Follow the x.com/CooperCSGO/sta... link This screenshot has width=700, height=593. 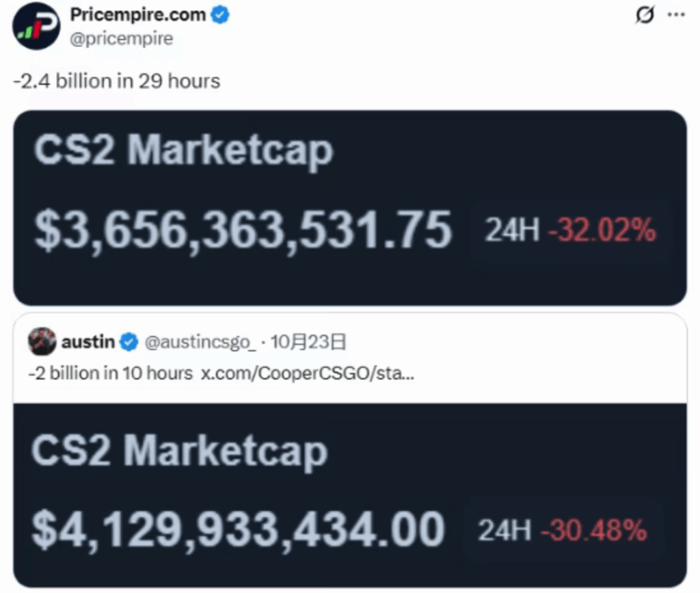307,373
